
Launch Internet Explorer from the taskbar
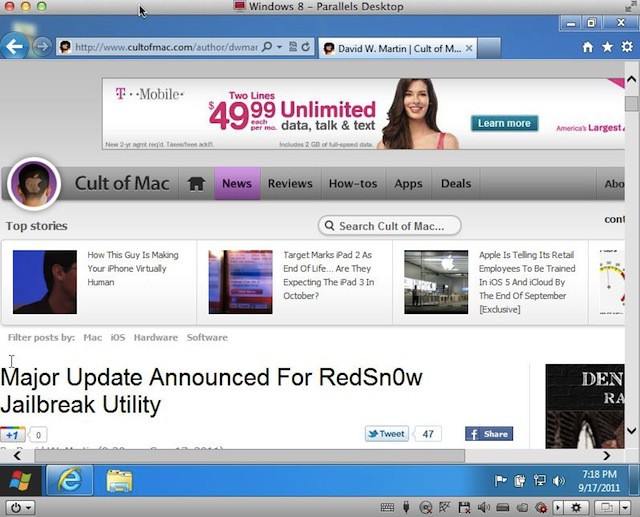point(69,481)
